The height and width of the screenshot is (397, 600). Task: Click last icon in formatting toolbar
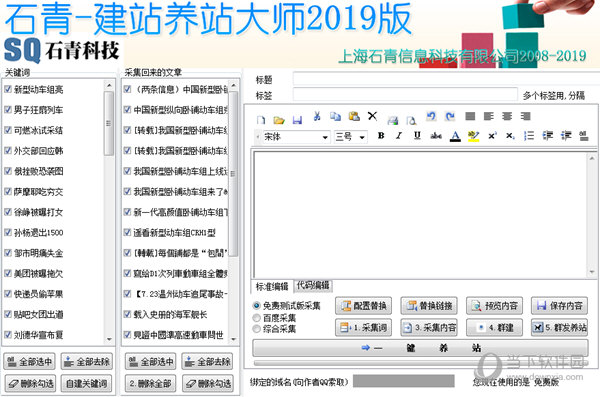(584, 136)
